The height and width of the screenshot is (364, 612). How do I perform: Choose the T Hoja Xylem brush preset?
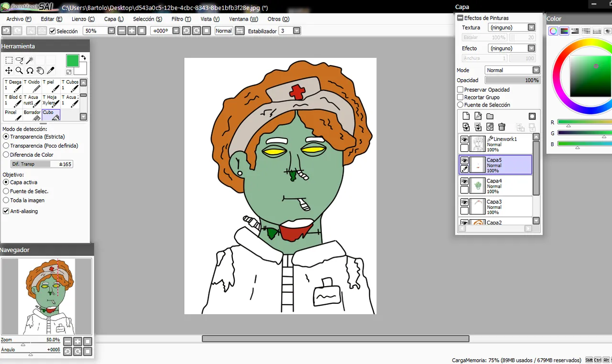pyautogui.click(x=51, y=101)
